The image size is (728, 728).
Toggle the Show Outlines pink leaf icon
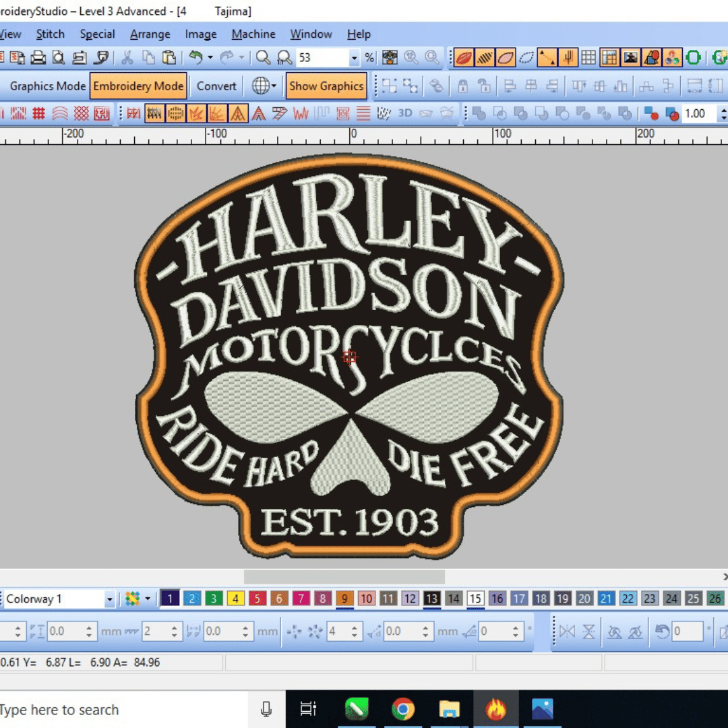[505, 58]
